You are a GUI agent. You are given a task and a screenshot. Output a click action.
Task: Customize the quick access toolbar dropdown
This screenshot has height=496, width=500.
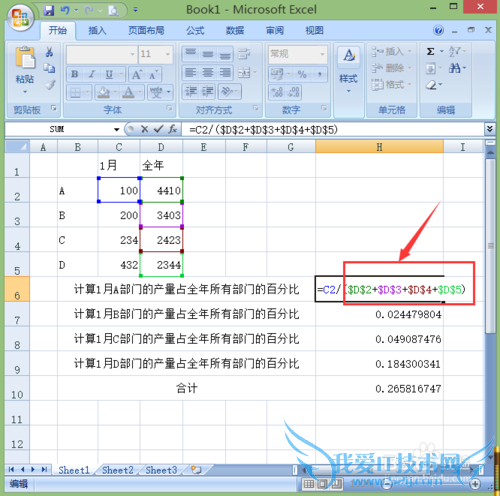[x=135, y=11]
